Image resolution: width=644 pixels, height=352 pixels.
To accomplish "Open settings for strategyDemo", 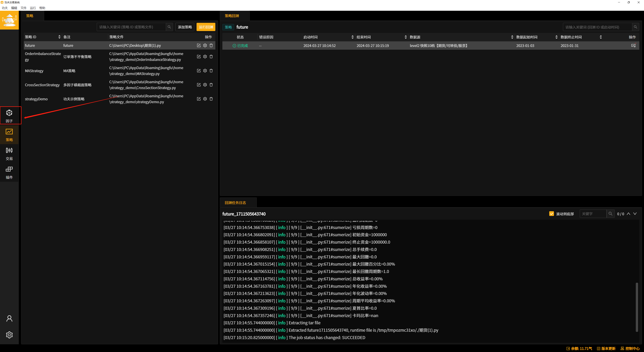I will [x=205, y=99].
